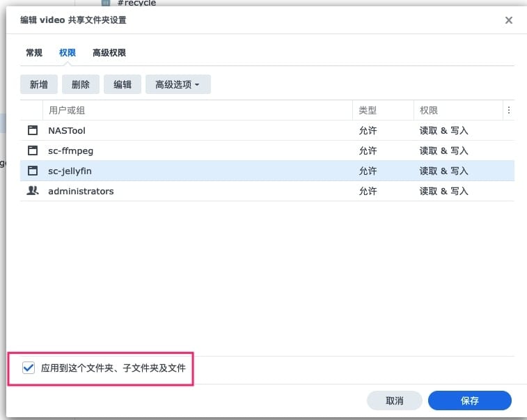Select the NASTool row name
Image resolution: width=527 pixels, height=420 pixels.
pyautogui.click(x=67, y=130)
